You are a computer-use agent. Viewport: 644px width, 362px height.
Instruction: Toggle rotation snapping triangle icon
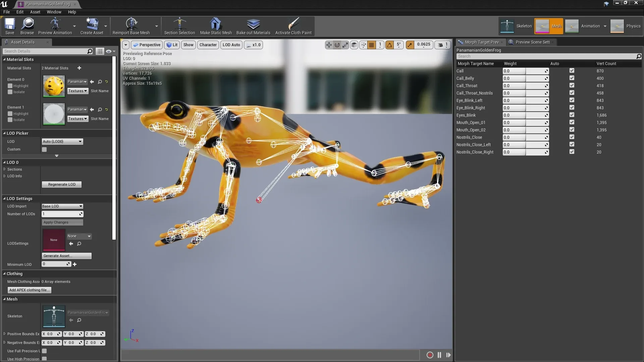389,45
